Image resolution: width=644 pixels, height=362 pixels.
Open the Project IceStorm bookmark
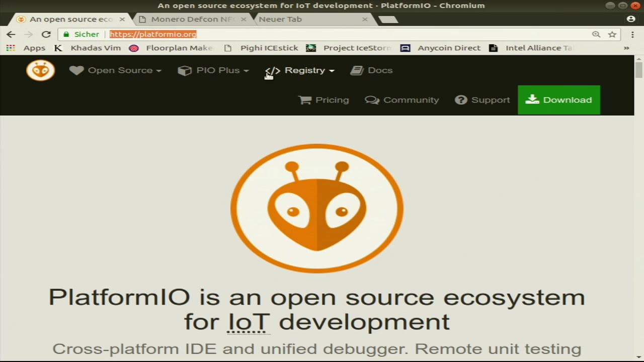click(x=349, y=48)
